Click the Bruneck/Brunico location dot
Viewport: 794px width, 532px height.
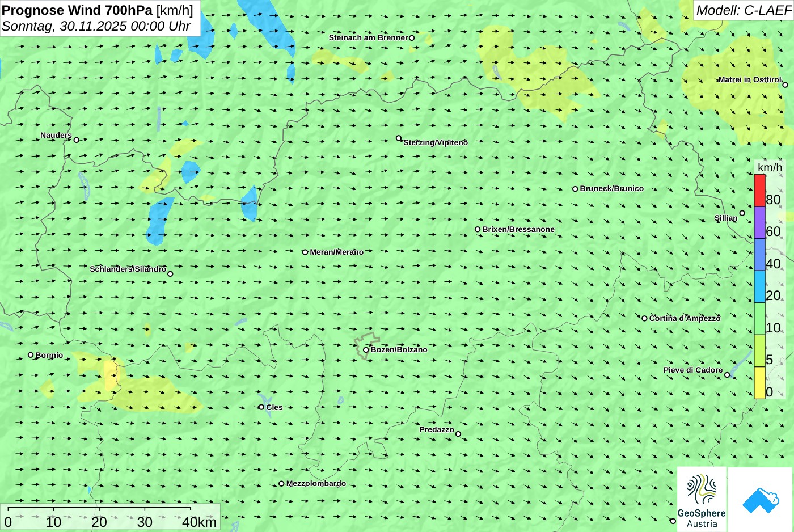pyautogui.click(x=575, y=189)
